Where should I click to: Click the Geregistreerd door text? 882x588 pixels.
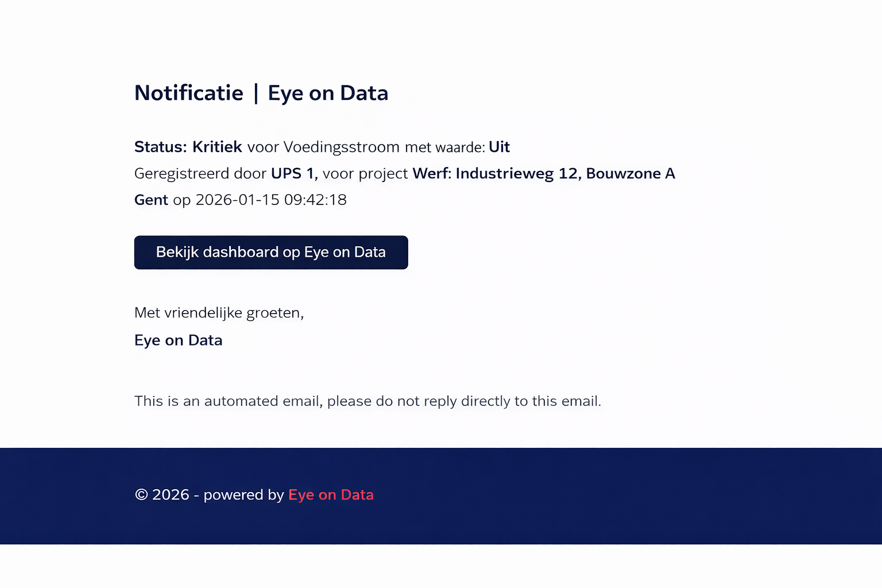click(200, 174)
